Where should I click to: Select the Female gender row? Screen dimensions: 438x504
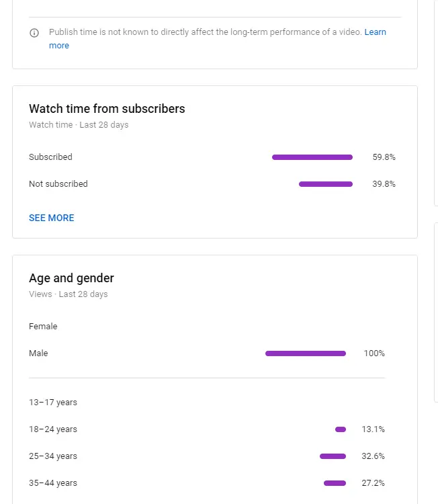[43, 327]
